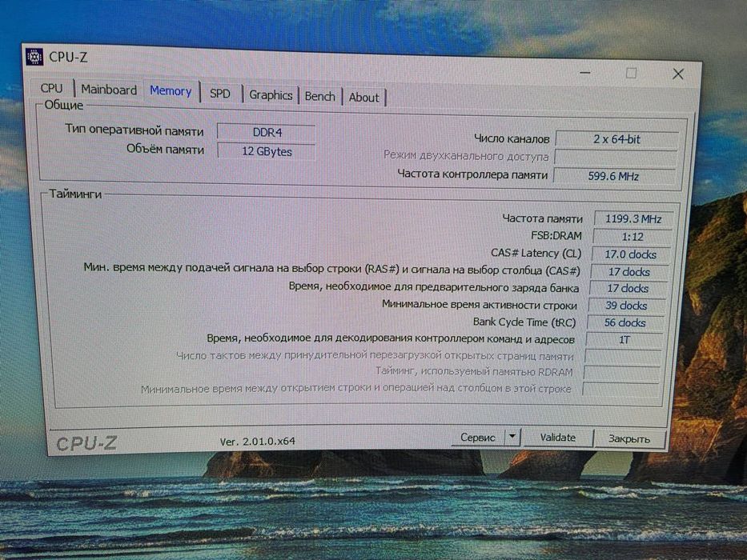Viewport: 747px width, 560px height.
Task: Click the FSB:DRAM 1:12 value
Action: click(633, 237)
